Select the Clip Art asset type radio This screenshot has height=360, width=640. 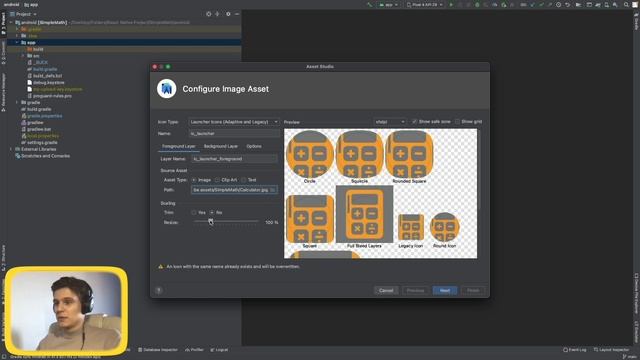click(218, 180)
